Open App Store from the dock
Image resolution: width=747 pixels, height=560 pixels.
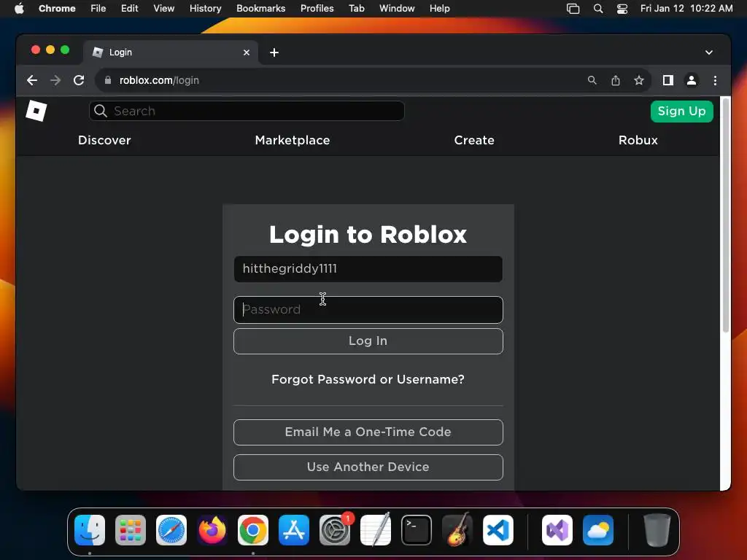pyautogui.click(x=294, y=530)
